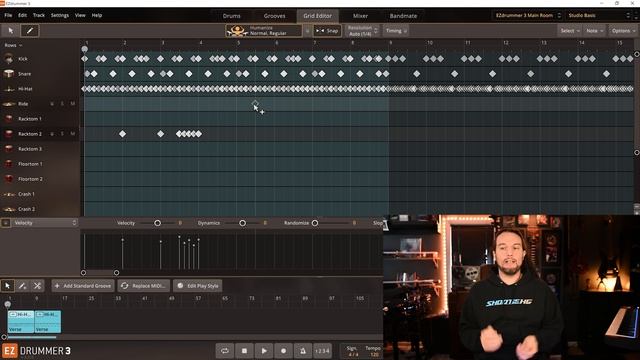Screen dimensions: 640x360
Task: Switch to the Drums tab
Action: point(231,16)
